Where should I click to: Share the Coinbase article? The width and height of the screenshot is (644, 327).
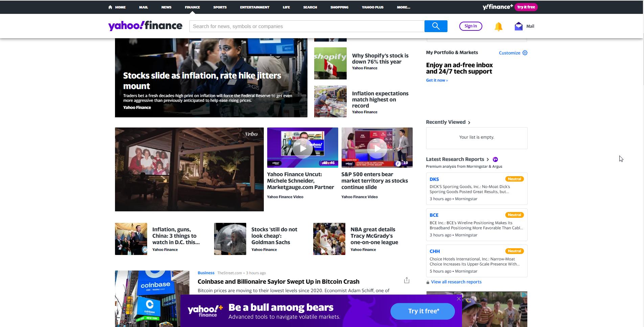point(407,280)
